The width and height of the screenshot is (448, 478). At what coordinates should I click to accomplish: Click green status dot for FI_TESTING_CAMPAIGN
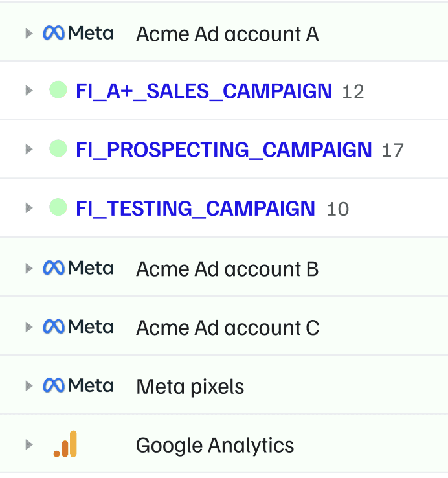tap(58, 208)
